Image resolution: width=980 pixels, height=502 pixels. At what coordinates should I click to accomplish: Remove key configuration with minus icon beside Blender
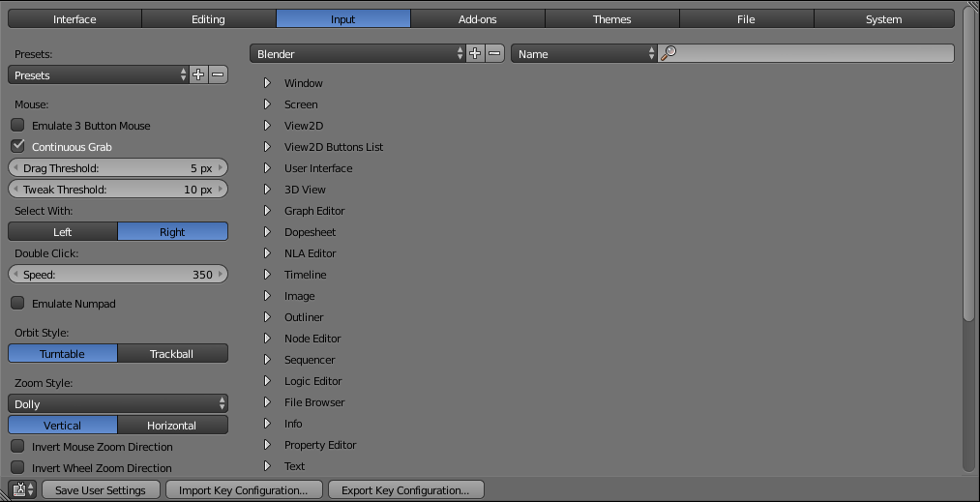pos(495,54)
